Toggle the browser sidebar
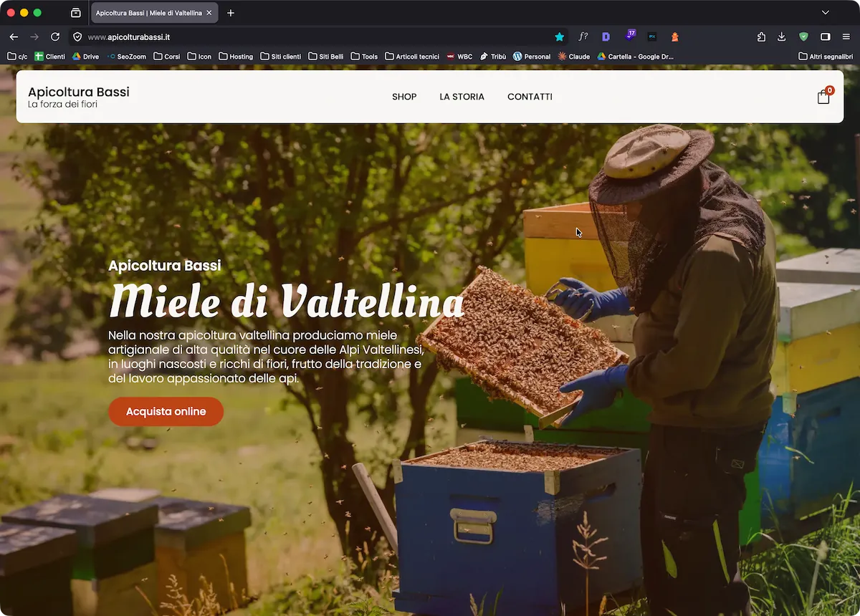The image size is (860, 616). click(826, 37)
